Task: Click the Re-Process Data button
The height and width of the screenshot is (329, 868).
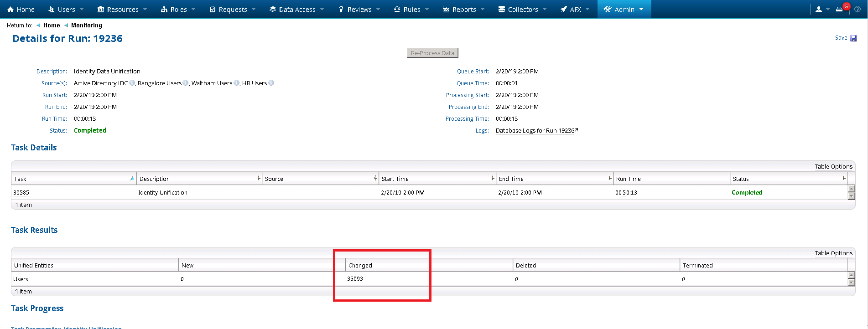Action: (432, 53)
